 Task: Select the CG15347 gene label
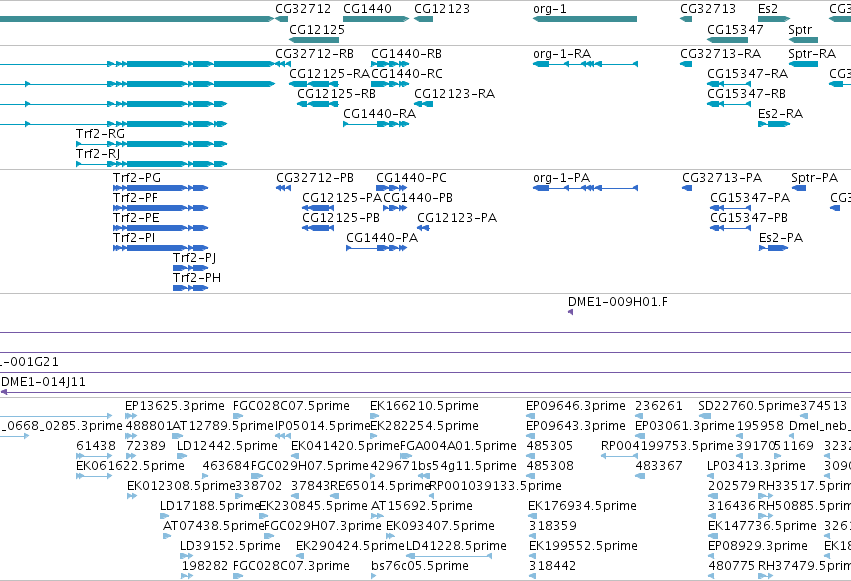pos(735,29)
